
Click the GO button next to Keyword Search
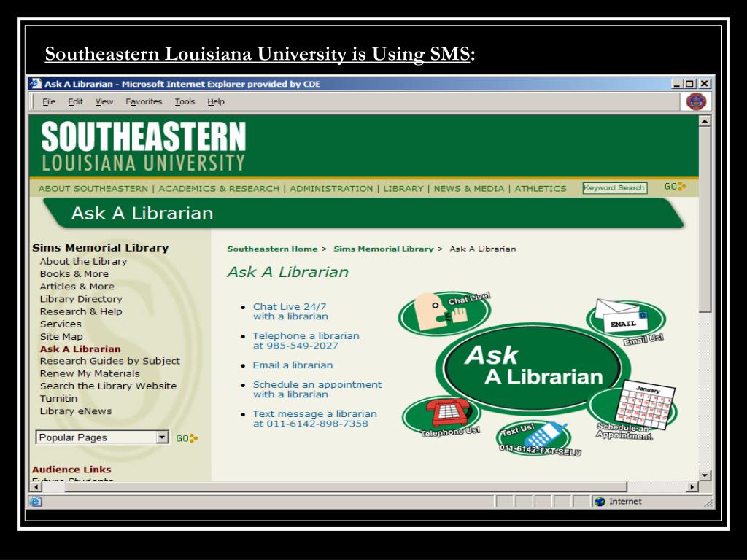(675, 187)
